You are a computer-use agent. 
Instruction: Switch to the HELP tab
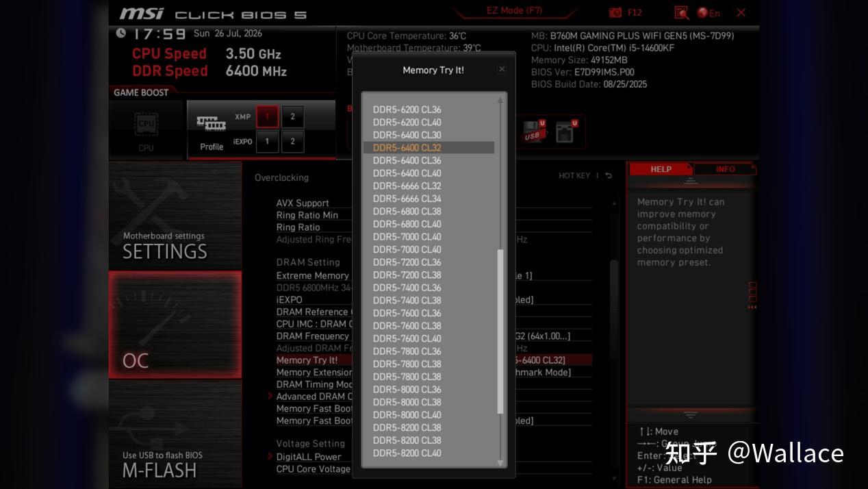(661, 169)
